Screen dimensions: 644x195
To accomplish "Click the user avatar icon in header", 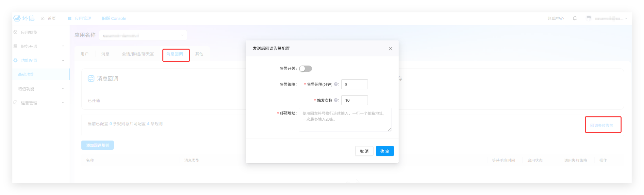I will (x=588, y=18).
